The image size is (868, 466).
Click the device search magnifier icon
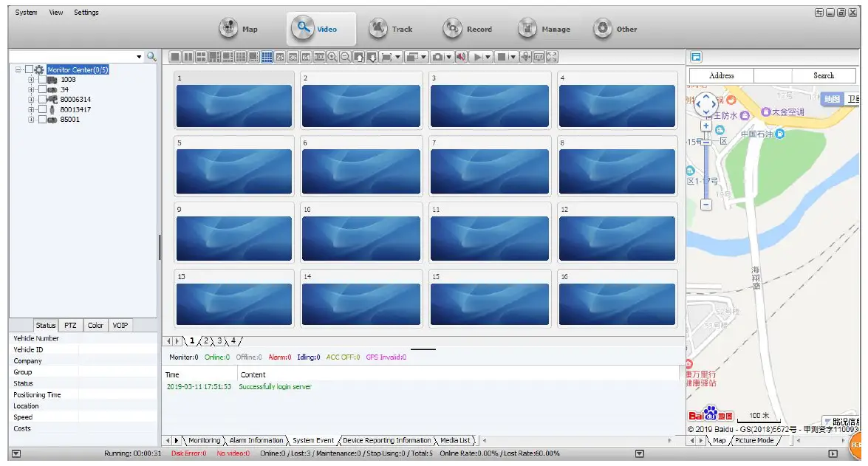point(151,57)
